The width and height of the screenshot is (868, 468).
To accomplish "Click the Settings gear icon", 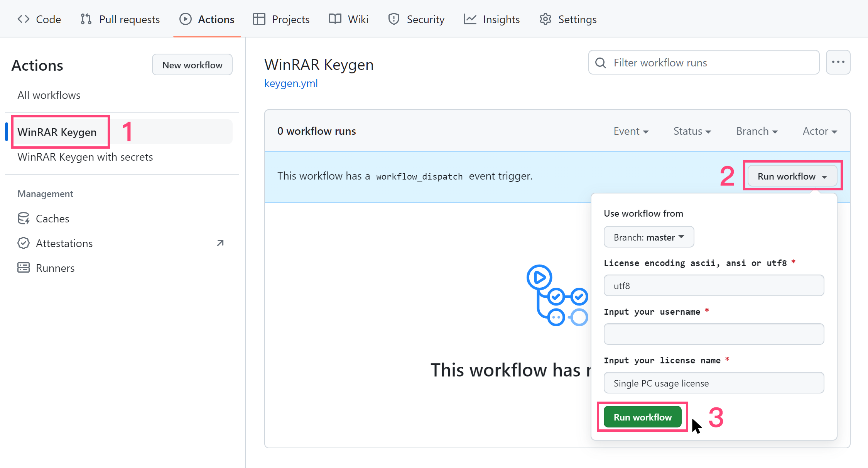I will [545, 19].
